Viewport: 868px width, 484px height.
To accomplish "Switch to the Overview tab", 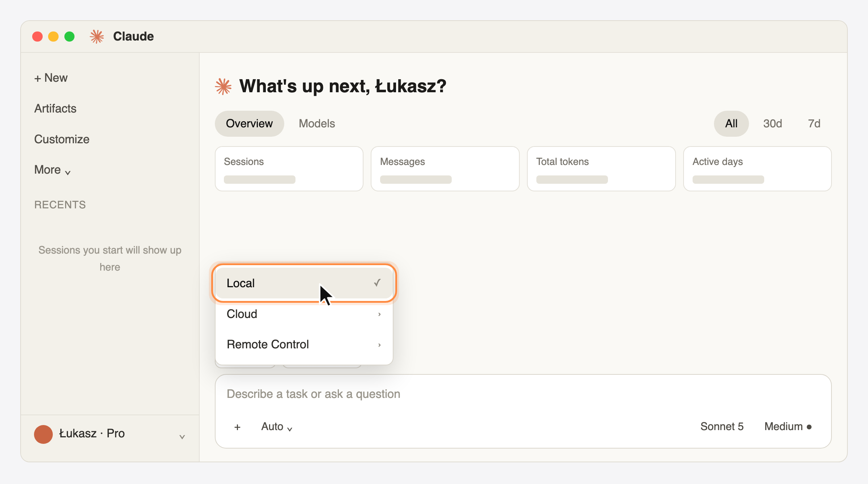I will (249, 124).
